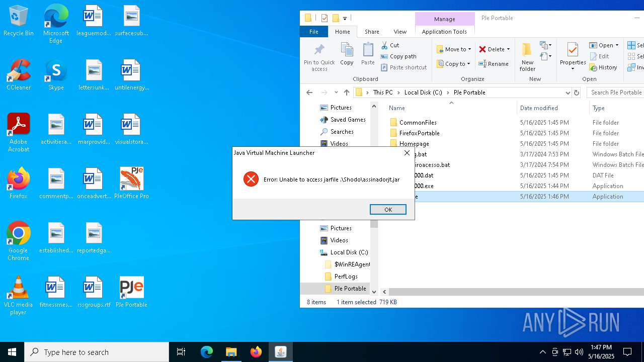Open the address bar history dropdown

[568, 93]
